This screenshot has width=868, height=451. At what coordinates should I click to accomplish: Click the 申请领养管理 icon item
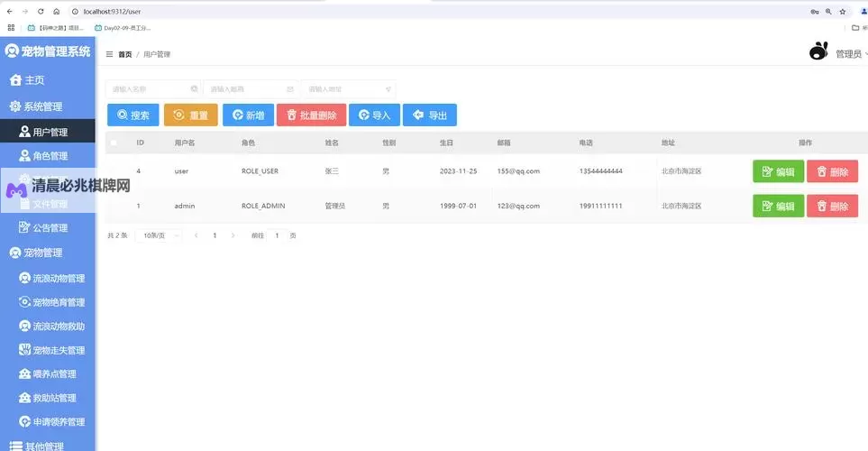[48, 421]
